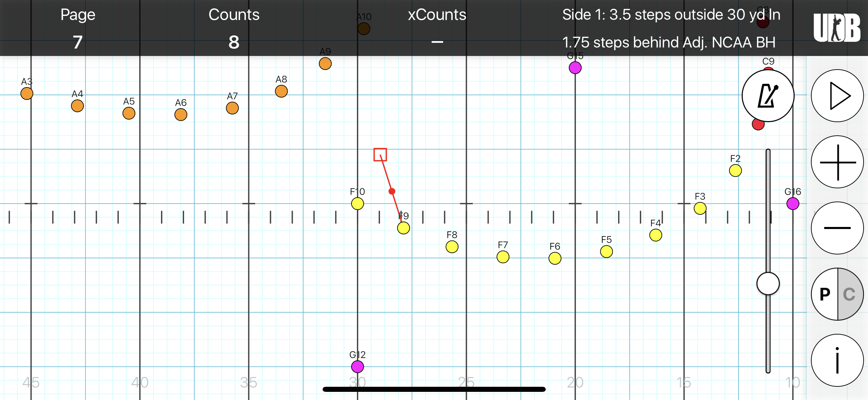This screenshot has width=868, height=400.
Task: Select performer dot F5
Action: 607,252
